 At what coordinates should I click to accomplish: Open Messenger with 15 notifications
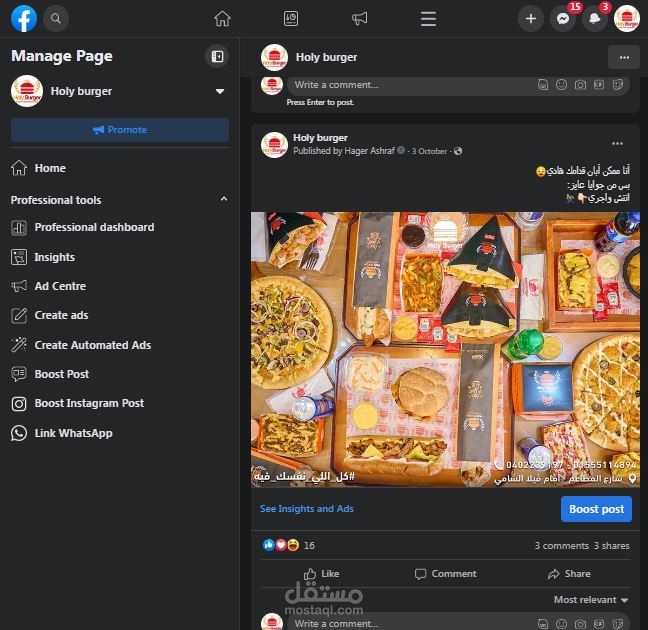(x=563, y=19)
